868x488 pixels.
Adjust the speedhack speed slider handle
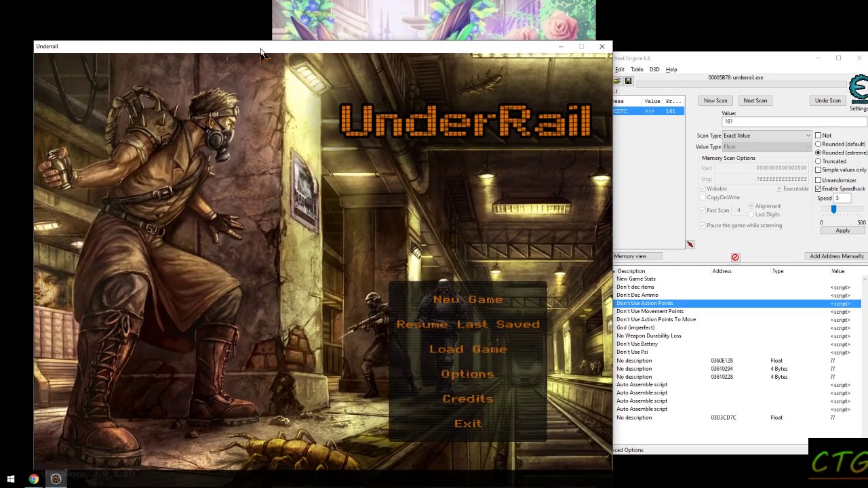coord(833,209)
